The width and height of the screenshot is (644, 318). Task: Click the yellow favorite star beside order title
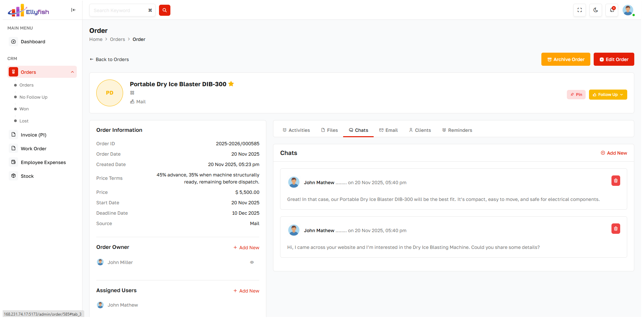point(231,84)
